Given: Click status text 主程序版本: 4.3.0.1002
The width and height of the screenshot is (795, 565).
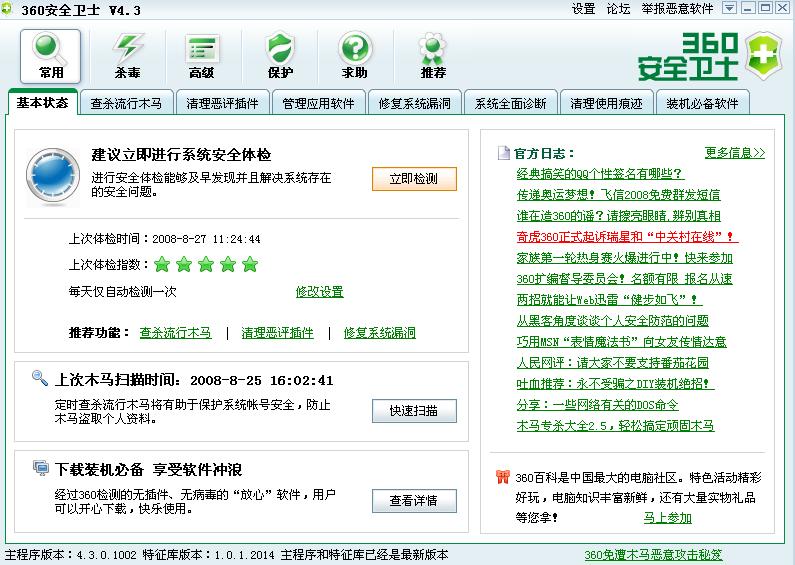Looking at the screenshot, I should (x=70, y=555).
